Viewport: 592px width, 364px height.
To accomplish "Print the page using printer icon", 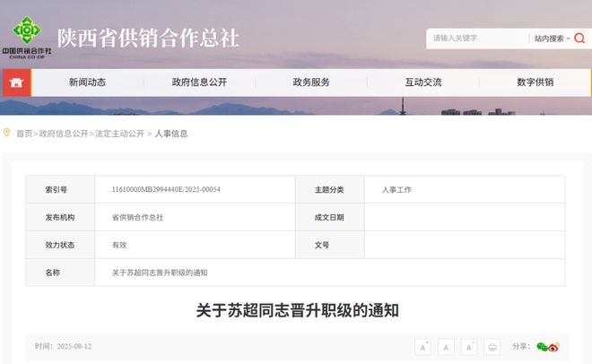I will tap(492, 347).
